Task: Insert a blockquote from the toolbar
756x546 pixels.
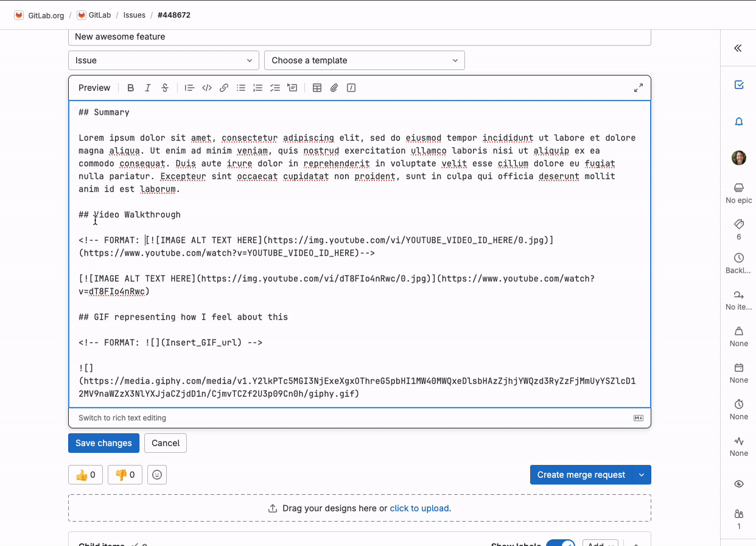Action: (x=189, y=88)
